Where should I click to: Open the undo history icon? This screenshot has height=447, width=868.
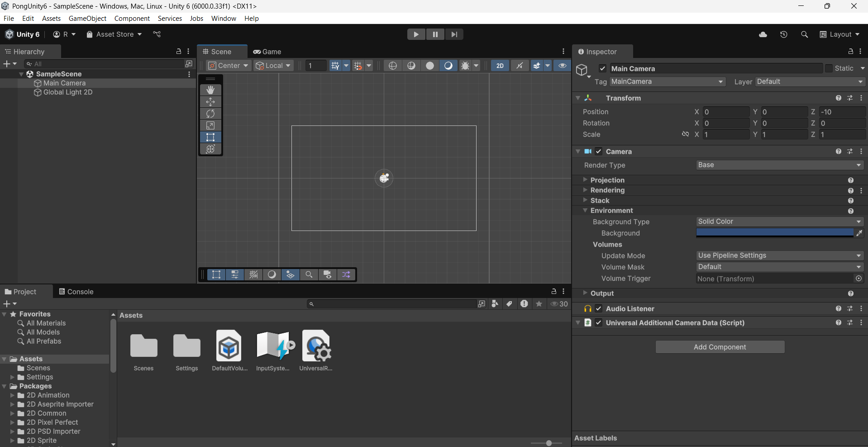784,34
